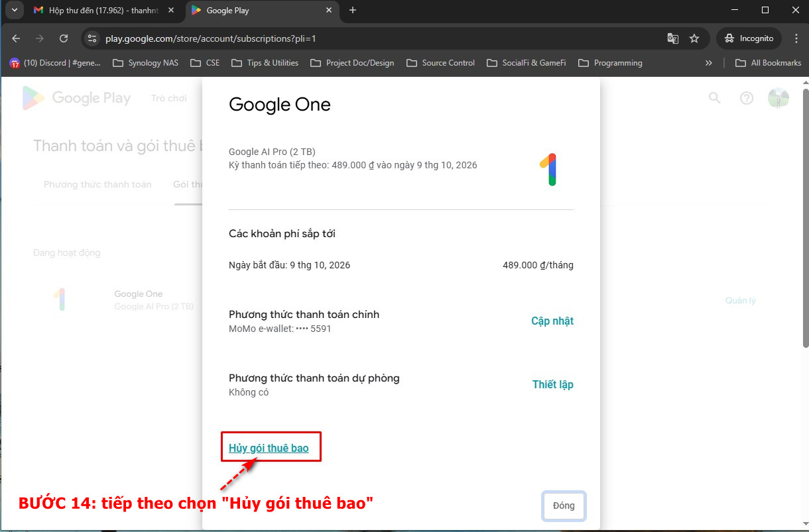The image size is (809, 532).
Task: Expand the tab search dropdown arrow
Action: pyautogui.click(x=13, y=10)
